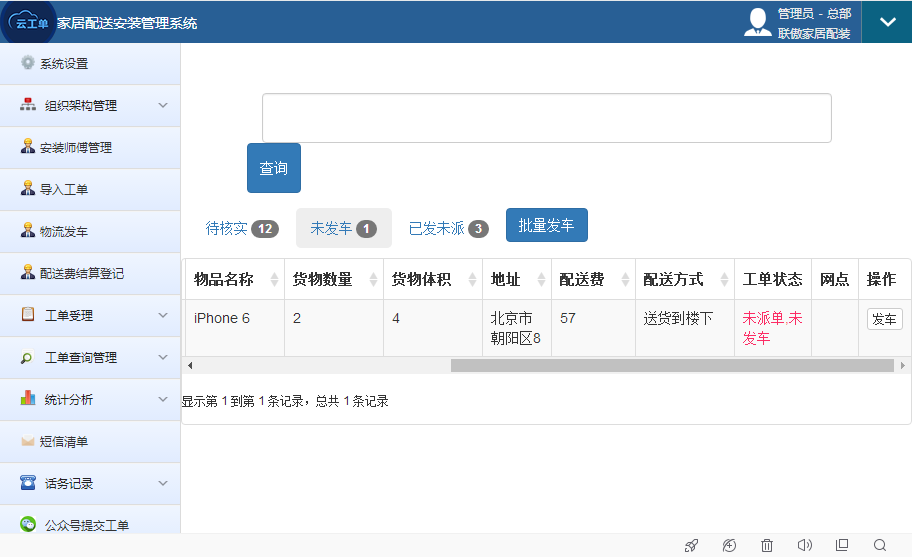Sort table by 配送费 column
912x557 pixels.
point(593,280)
